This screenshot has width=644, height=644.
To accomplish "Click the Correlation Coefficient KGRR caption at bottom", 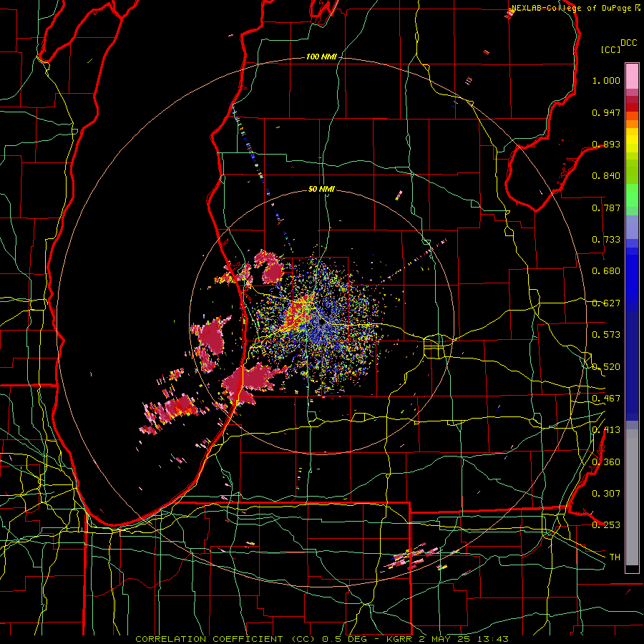I will coord(322,639).
